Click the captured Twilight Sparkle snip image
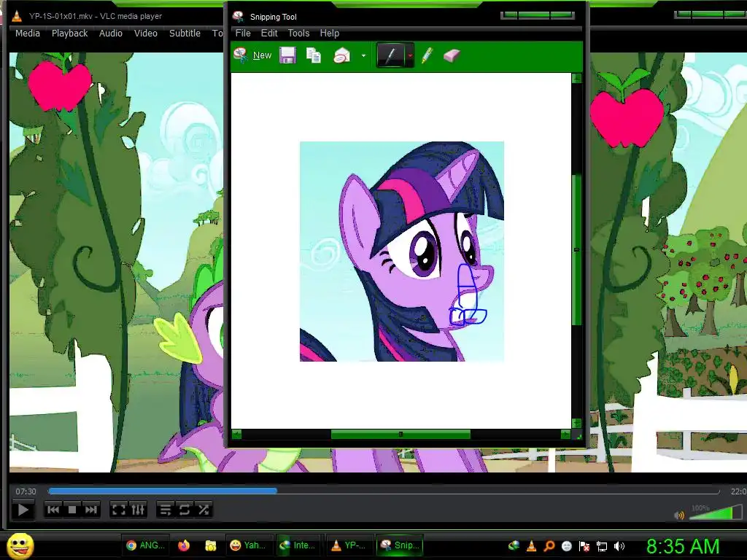This screenshot has height=560, width=747. tap(402, 252)
